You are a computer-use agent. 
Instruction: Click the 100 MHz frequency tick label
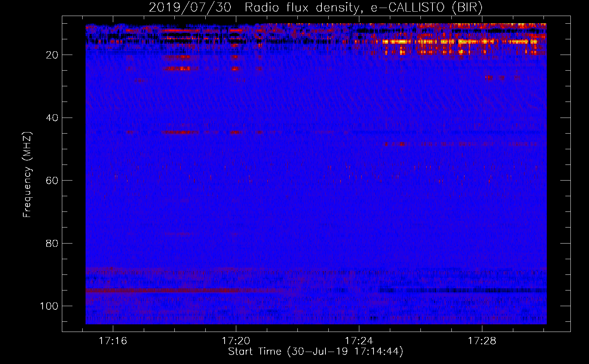pyautogui.click(x=49, y=306)
